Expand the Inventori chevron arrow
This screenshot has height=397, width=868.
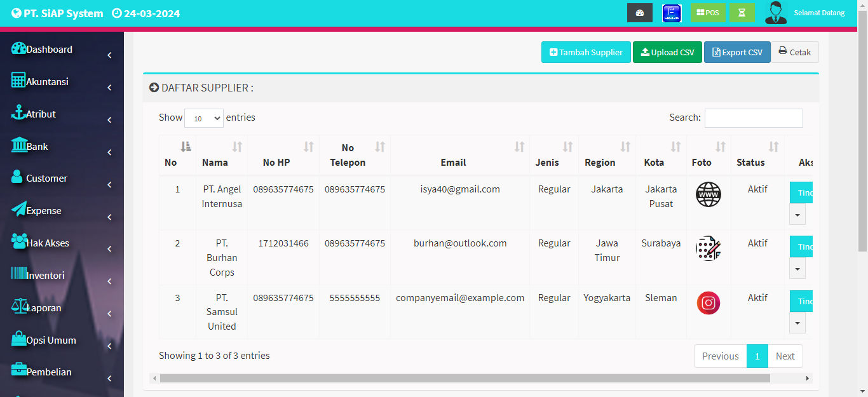coord(109,282)
